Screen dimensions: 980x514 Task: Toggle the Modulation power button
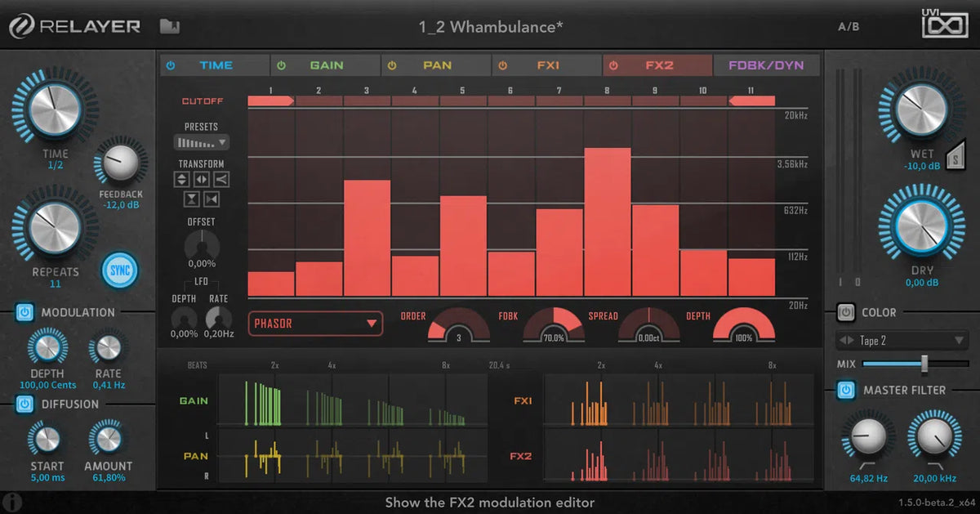(24, 312)
